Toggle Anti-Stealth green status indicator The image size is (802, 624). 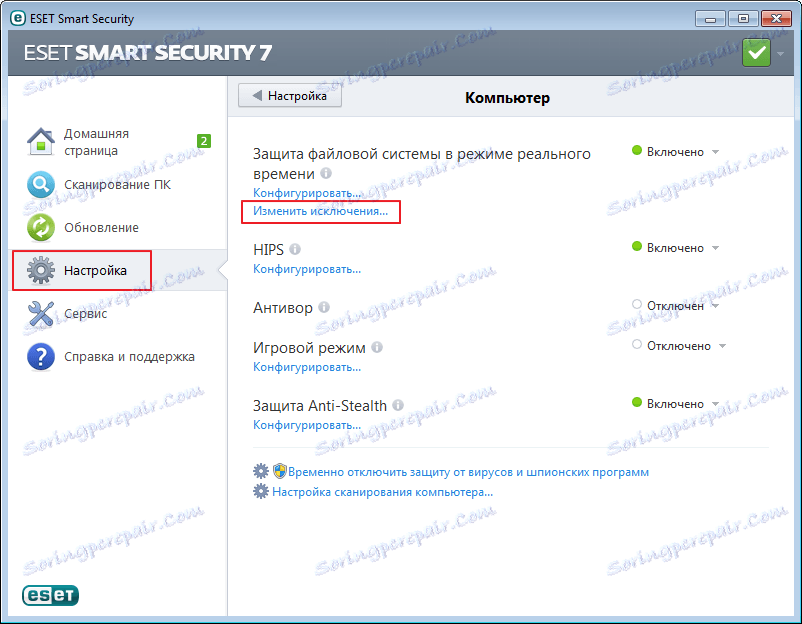coord(637,402)
